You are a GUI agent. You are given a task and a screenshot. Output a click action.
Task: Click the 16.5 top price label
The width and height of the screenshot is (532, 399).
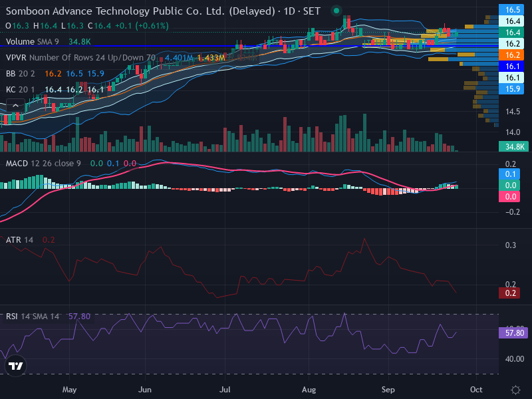click(x=511, y=9)
